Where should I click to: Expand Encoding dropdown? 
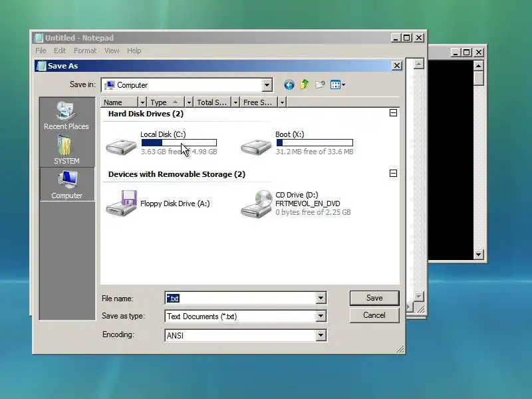point(321,335)
